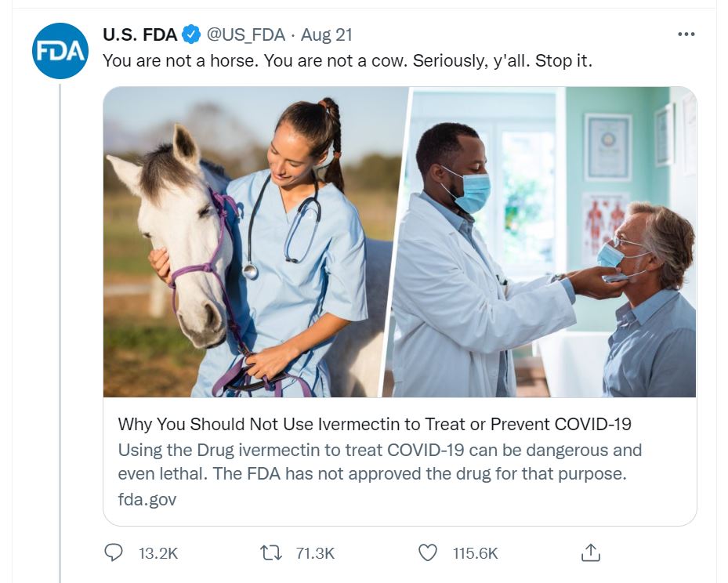This screenshot has height=583, width=728.
Task: Open the U.S. FDA display name
Action: 139,34
